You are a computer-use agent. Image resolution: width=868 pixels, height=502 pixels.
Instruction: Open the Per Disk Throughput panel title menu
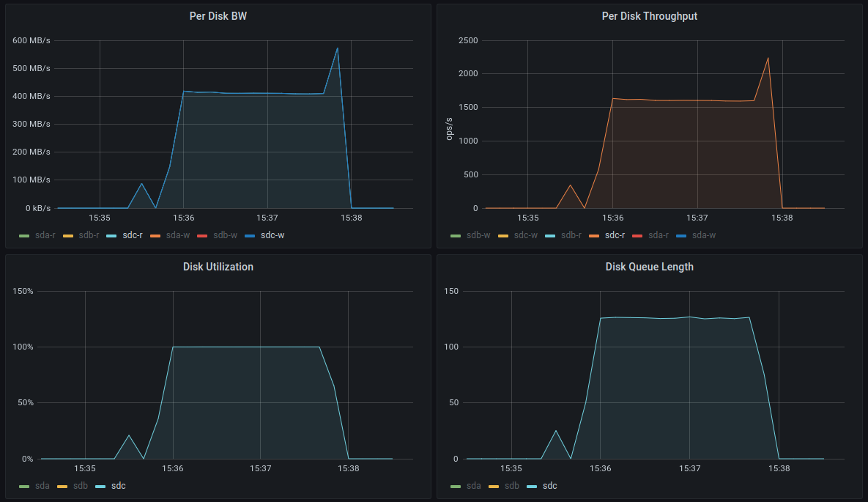[x=649, y=16]
